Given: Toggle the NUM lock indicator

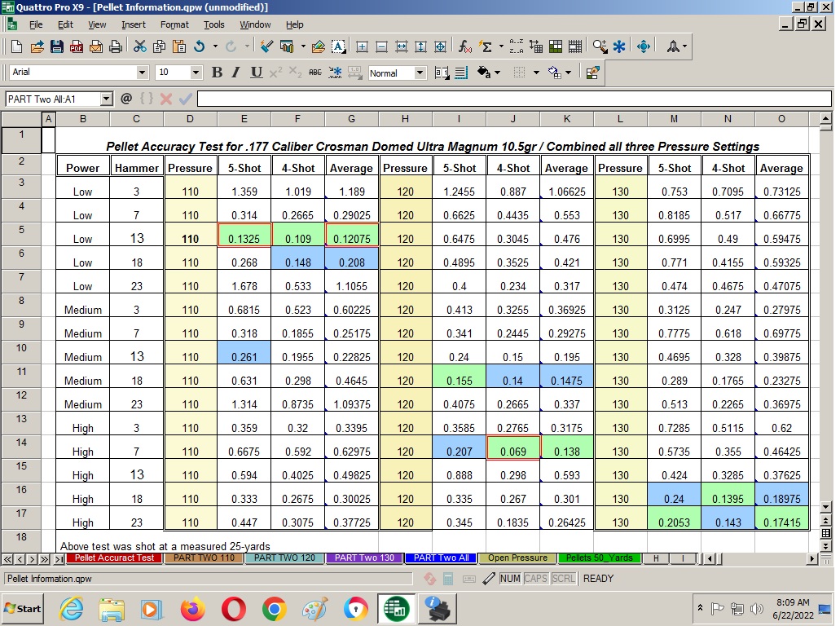Looking at the screenshot, I should coord(509,578).
